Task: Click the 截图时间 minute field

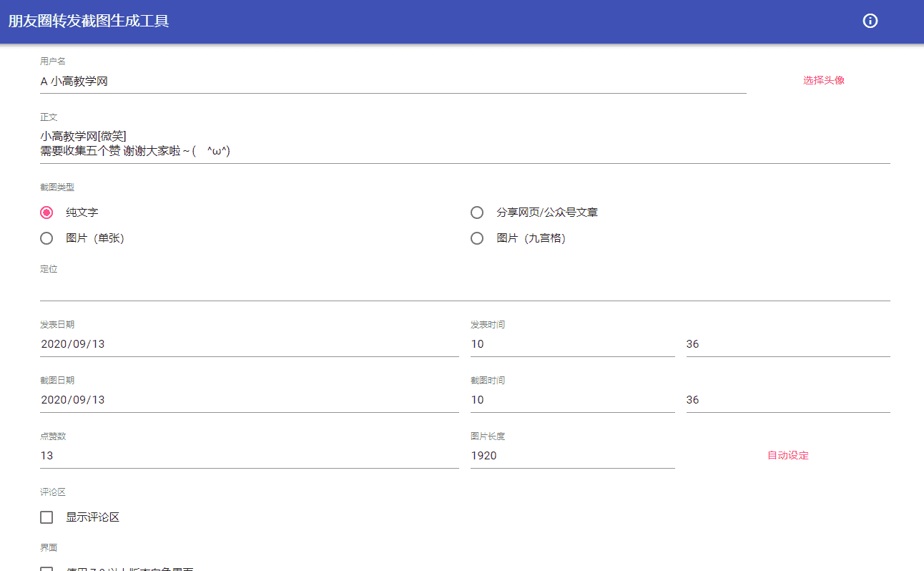Action: click(x=788, y=400)
